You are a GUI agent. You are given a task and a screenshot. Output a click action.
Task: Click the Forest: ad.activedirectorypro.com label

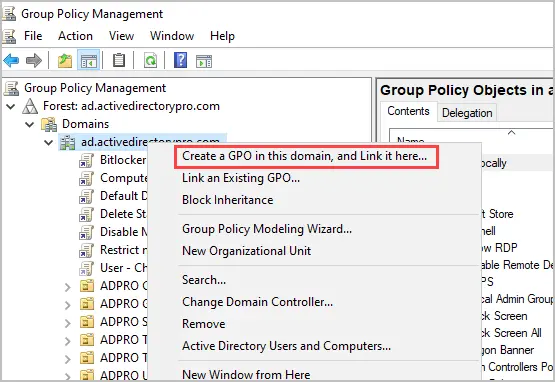(x=131, y=106)
